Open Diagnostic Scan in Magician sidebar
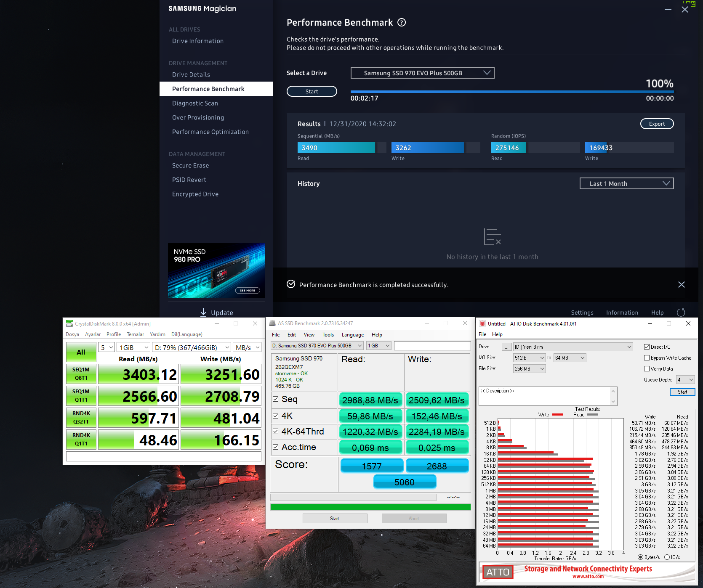Viewport: 703px width, 588px height. [x=195, y=103]
